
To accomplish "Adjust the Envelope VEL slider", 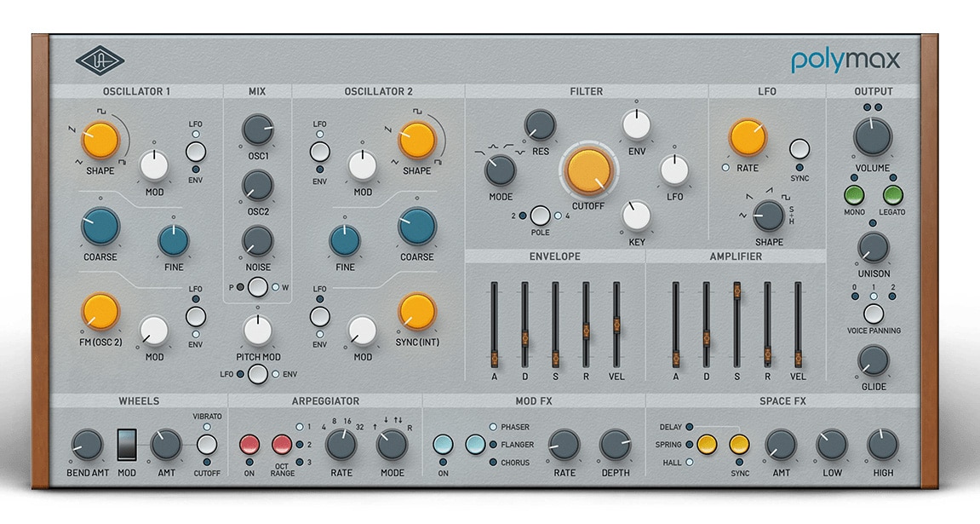I will point(616,325).
